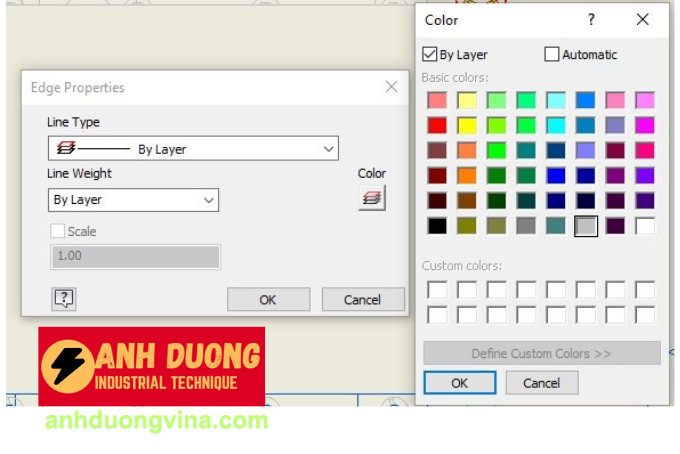Choose the selected gray color swatch

(586, 226)
